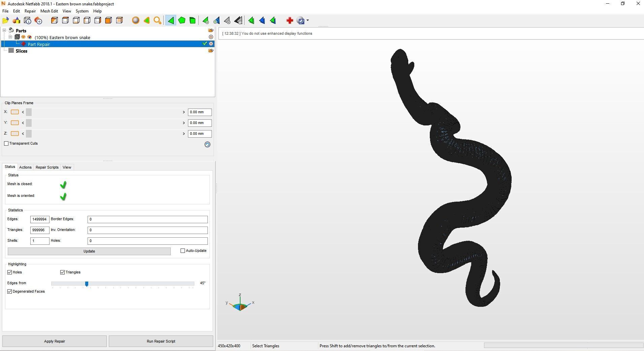The width and height of the screenshot is (644, 351).
Task: Click the Apply Repair button
Action: coord(55,341)
